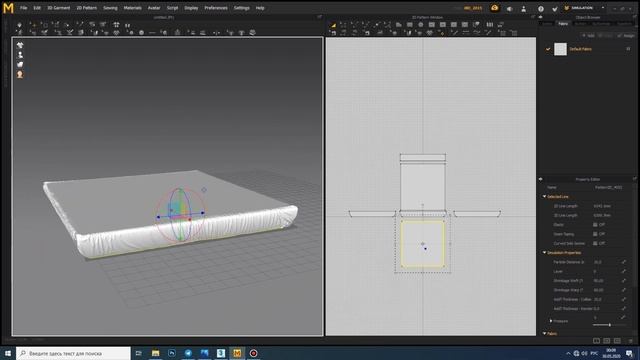
Task: Open Telegram from the taskbar
Action: point(188,353)
